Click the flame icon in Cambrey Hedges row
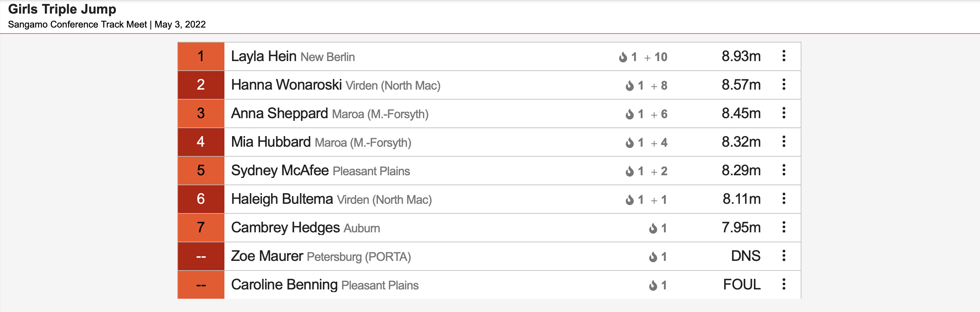This screenshot has height=312, width=980. click(x=653, y=228)
